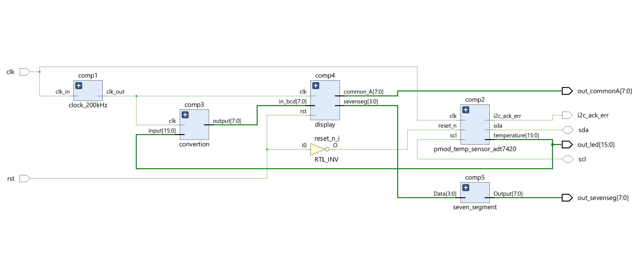Expand the comp3 convertion block plus icon

(185, 115)
